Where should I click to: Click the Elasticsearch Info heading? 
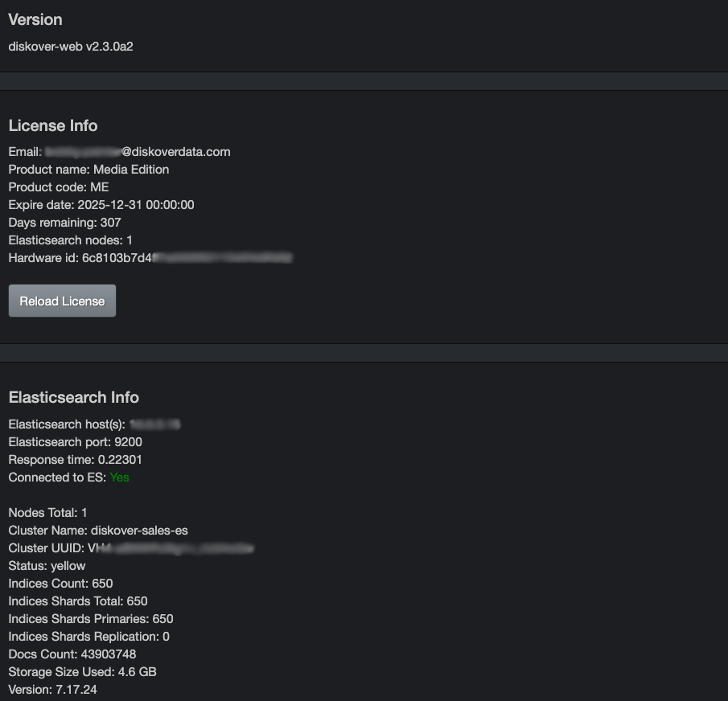[x=73, y=397]
